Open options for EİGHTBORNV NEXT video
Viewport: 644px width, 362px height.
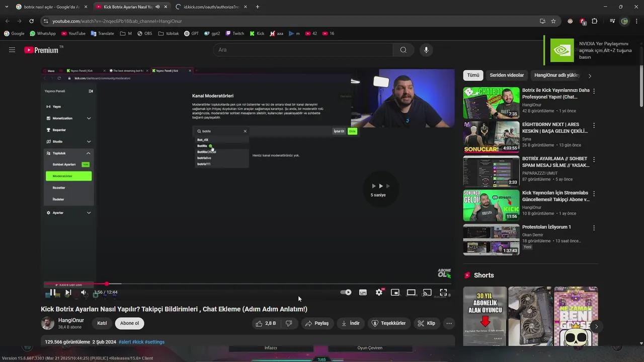click(x=594, y=125)
